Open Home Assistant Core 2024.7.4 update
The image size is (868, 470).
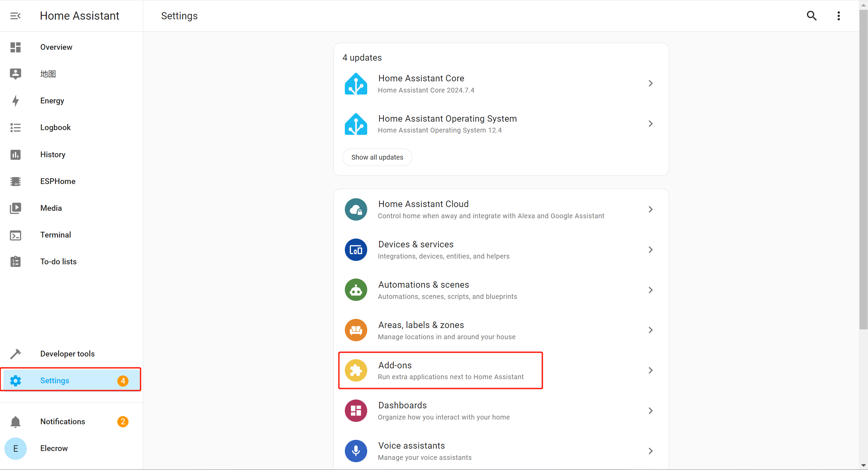(501, 84)
